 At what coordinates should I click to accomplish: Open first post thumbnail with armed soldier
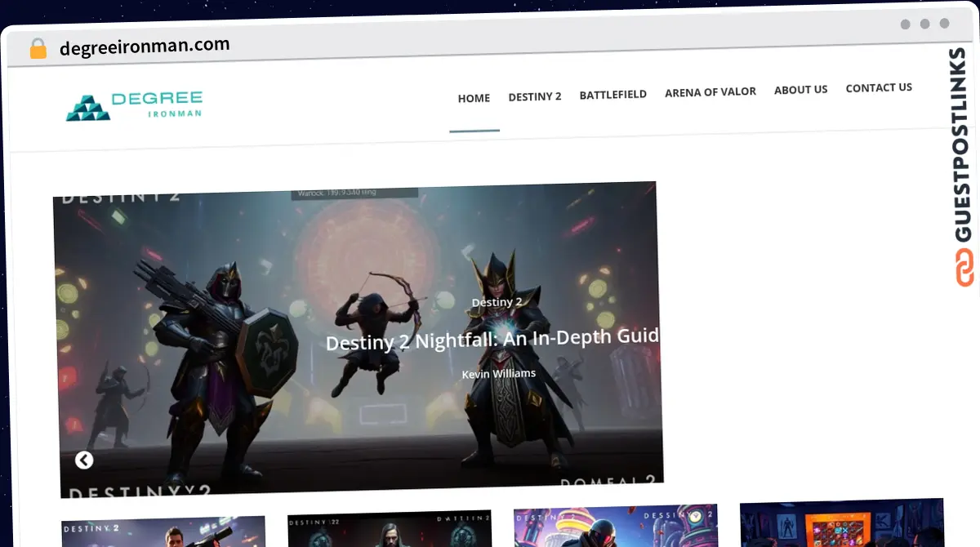(x=163, y=532)
